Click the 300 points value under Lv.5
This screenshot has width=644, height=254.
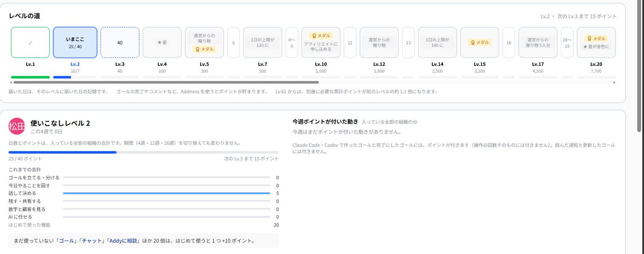pos(204,70)
